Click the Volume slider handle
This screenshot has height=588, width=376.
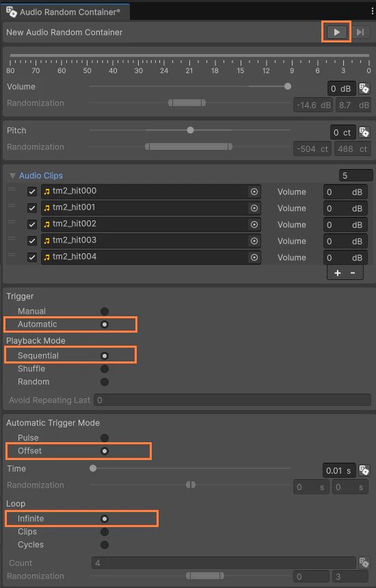pyautogui.click(x=288, y=86)
